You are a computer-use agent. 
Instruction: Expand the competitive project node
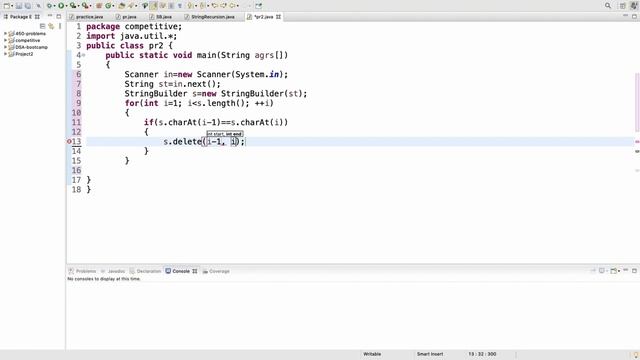[x=5, y=40]
